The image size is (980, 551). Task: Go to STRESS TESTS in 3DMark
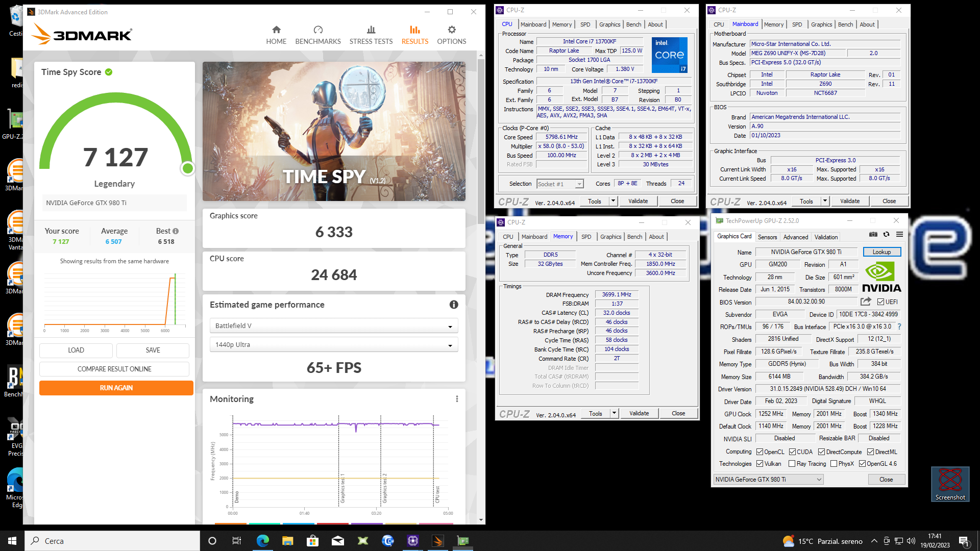[371, 35]
